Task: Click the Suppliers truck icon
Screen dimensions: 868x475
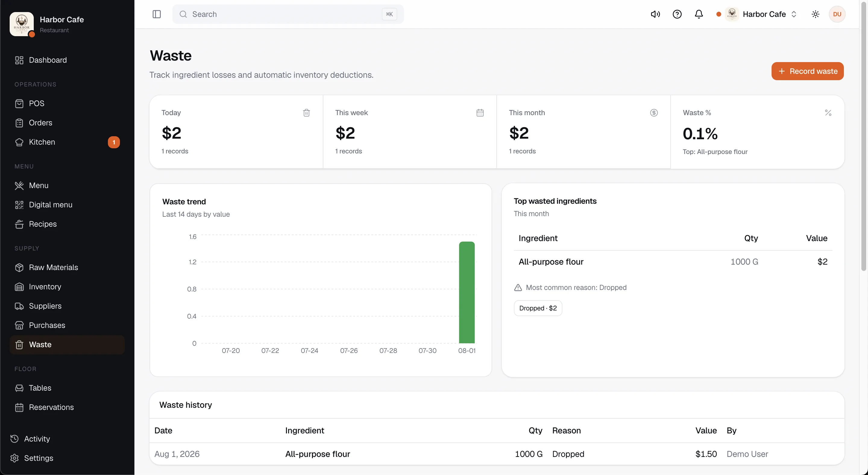Action: (x=19, y=306)
